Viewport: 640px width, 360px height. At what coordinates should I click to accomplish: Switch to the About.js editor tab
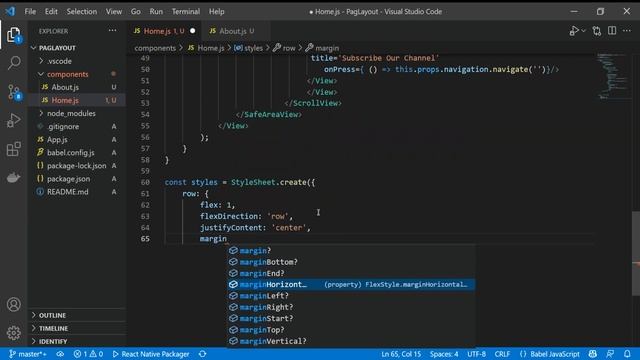[x=236, y=31]
